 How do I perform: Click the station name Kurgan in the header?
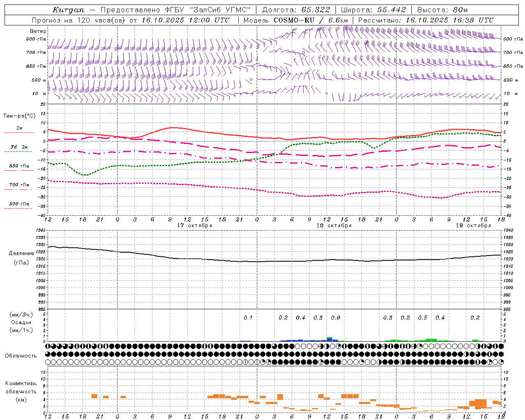click(68, 10)
